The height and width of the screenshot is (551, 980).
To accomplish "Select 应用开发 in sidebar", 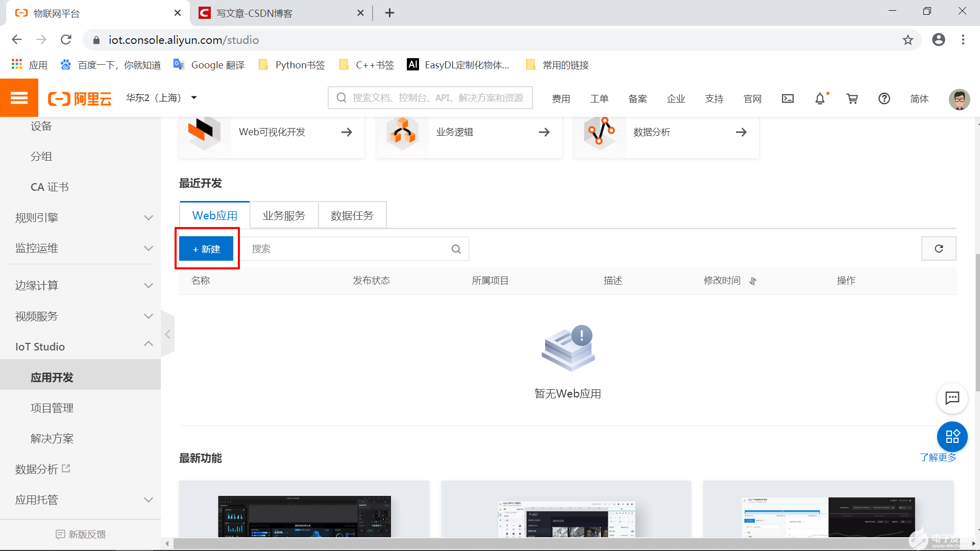I will pyautogui.click(x=52, y=377).
